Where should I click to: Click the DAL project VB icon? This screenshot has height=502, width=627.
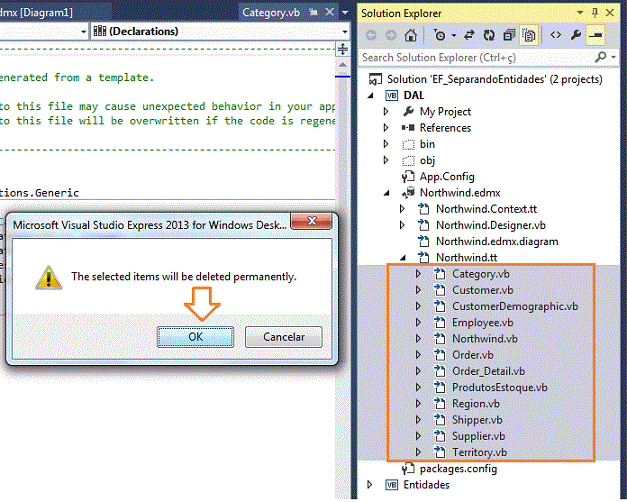391,96
